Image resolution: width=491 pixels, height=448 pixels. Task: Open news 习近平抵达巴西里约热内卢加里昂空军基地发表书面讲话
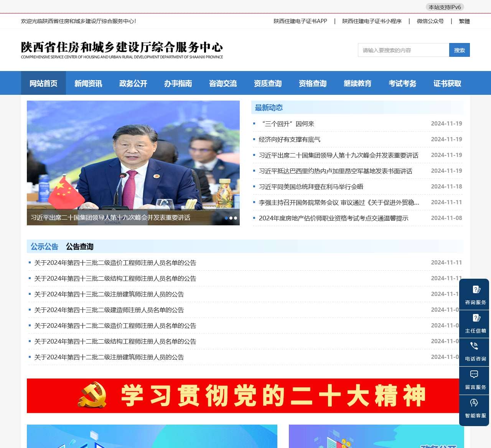(x=336, y=171)
